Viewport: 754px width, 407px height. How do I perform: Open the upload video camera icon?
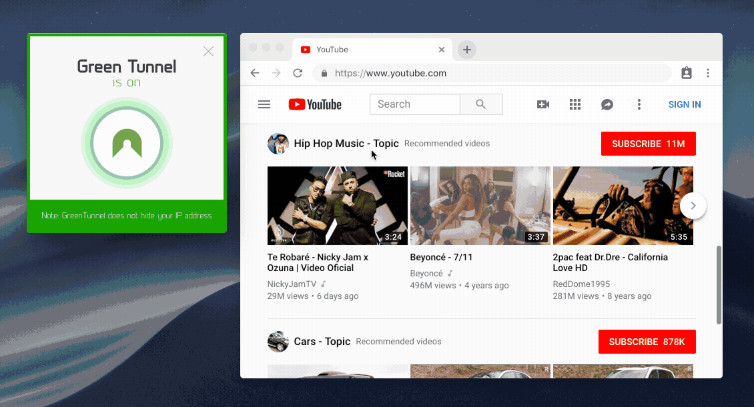pyautogui.click(x=543, y=104)
